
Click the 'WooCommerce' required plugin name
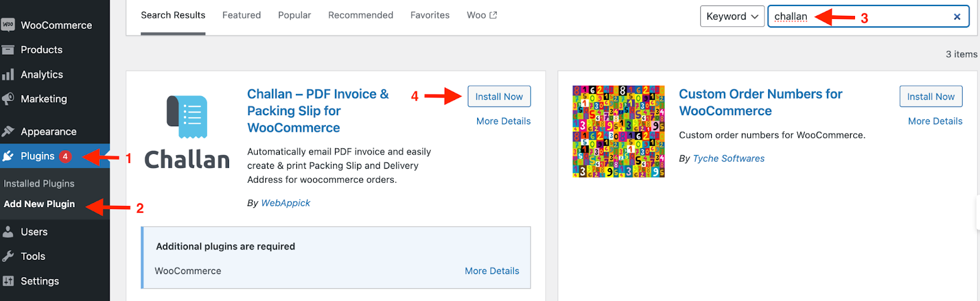pos(188,271)
